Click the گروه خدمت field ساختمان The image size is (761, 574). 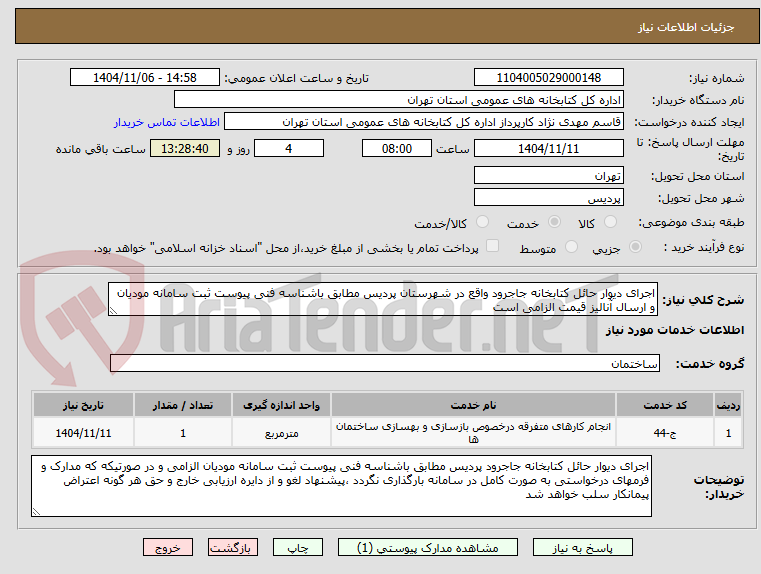385,363
